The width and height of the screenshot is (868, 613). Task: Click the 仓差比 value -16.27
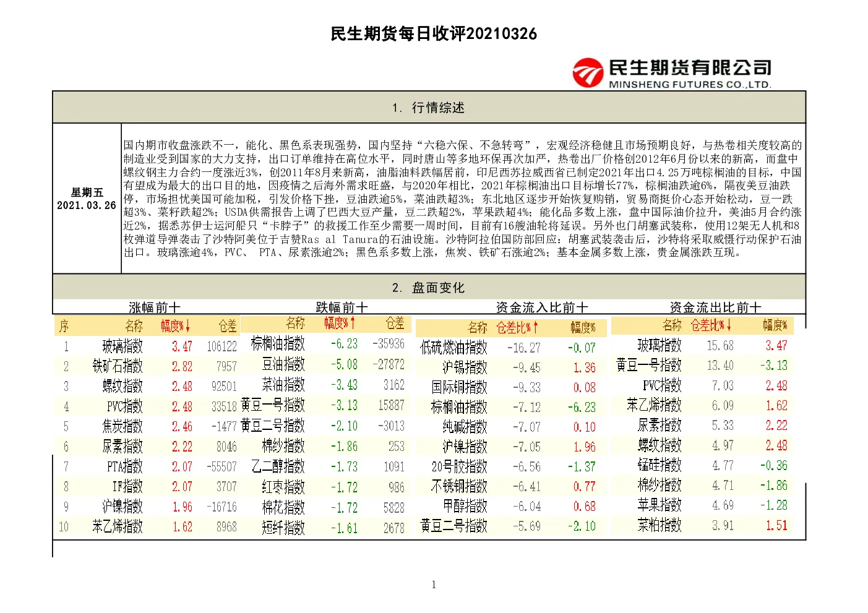tap(523, 348)
